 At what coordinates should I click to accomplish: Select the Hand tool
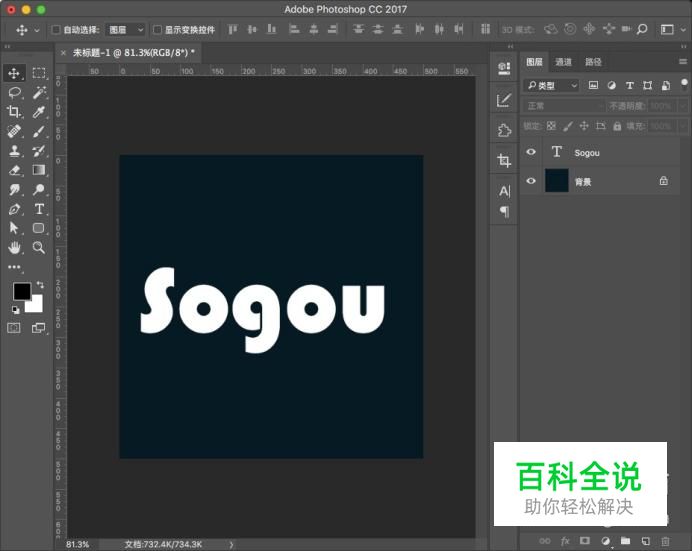15,247
